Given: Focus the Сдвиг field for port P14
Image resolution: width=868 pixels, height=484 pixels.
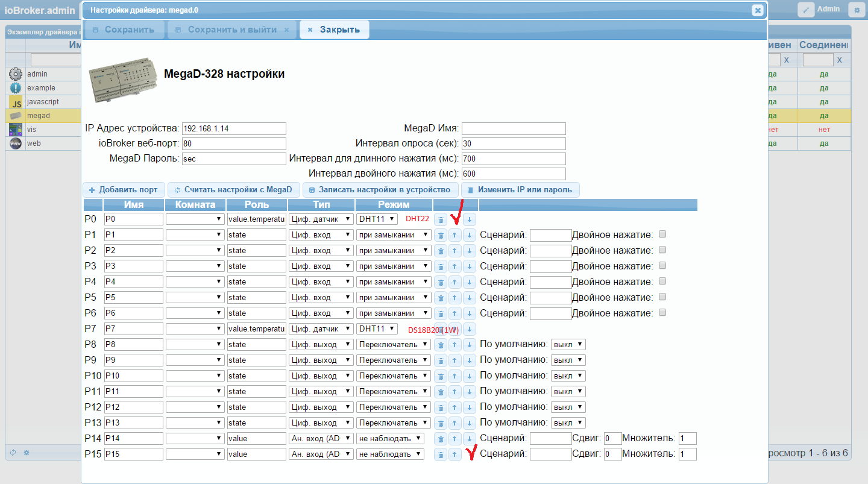Looking at the screenshot, I should tap(612, 438).
